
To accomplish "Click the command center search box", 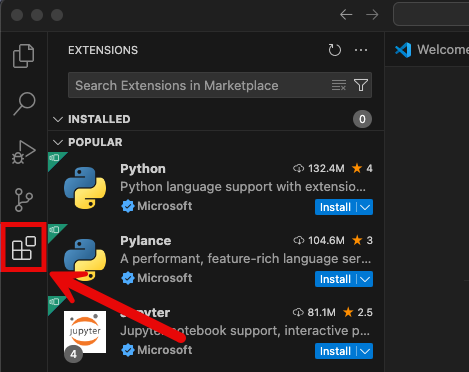I will pyautogui.click(x=431, y=14).
